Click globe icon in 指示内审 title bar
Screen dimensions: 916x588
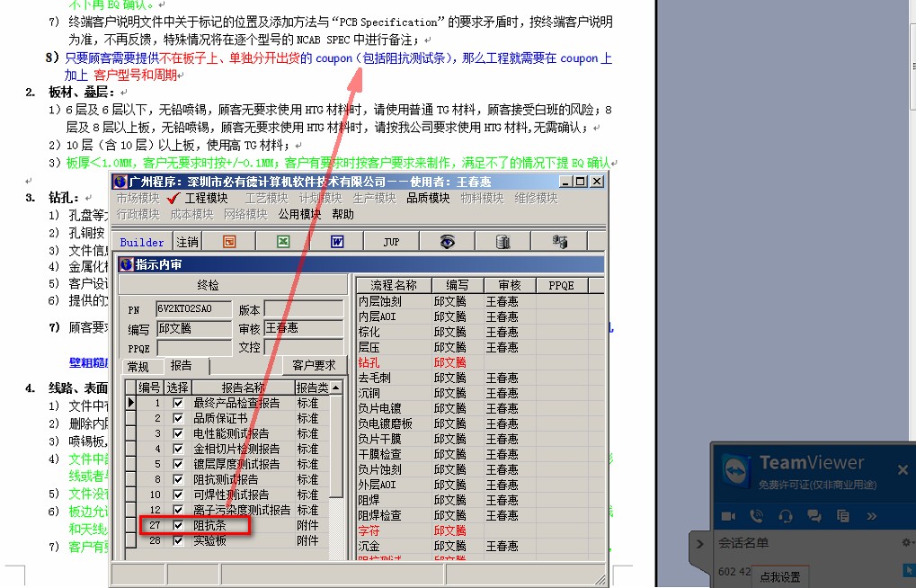point(126,264)
